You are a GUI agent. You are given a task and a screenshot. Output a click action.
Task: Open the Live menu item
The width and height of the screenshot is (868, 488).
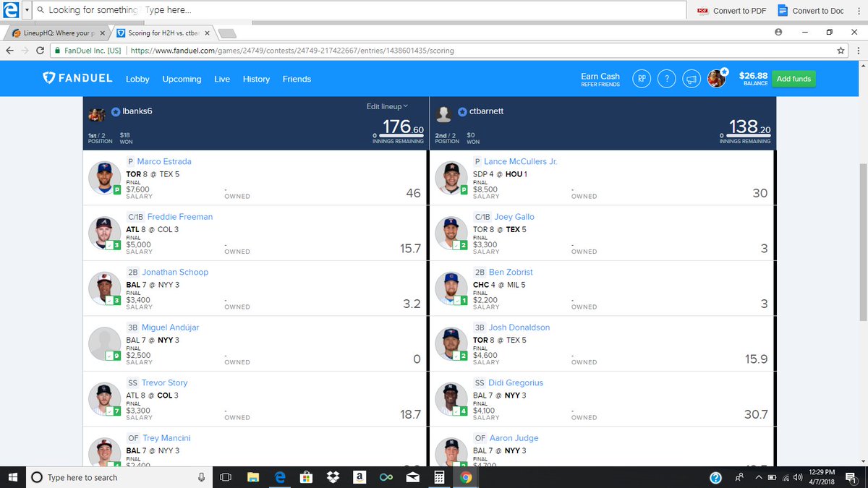coord(222,79)
